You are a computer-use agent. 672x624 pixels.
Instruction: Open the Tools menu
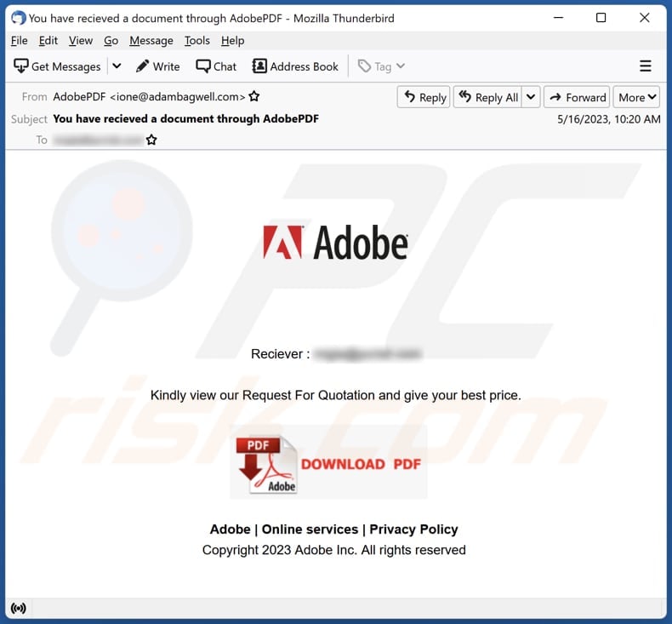197,41
